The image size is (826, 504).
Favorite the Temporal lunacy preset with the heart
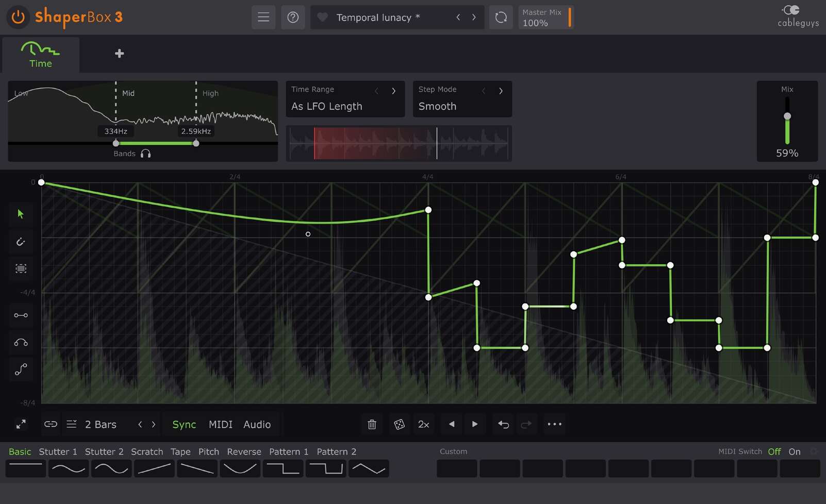pyautogui.click(x=322, y=17)
